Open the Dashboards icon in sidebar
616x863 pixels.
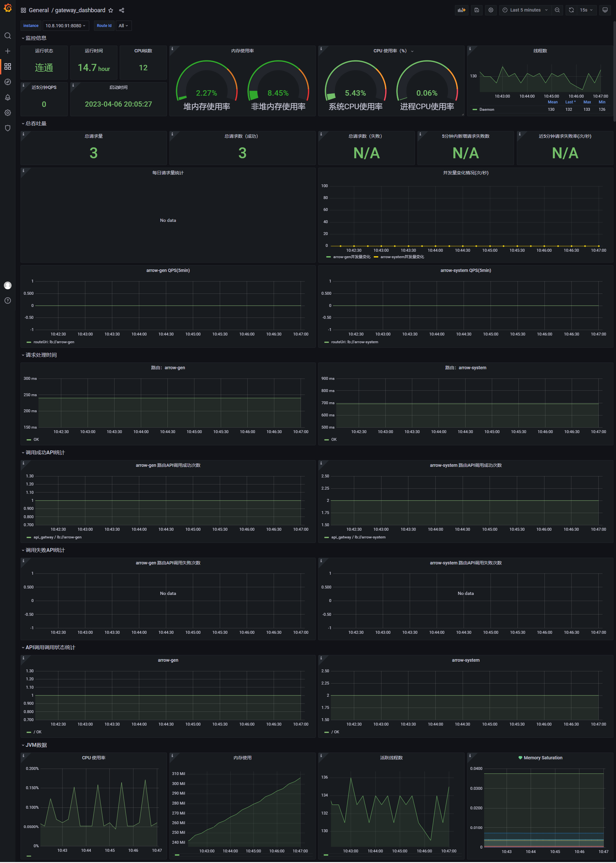[x=8, y=66]
